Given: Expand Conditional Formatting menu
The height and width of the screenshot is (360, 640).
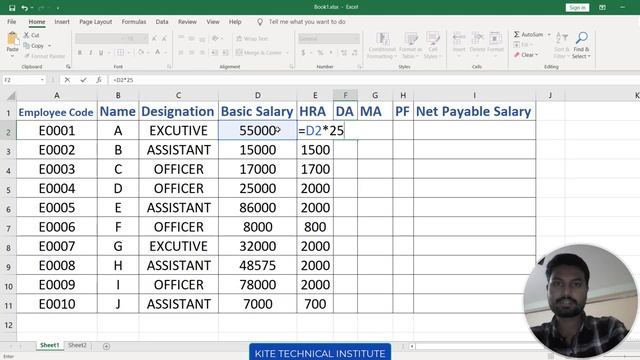Looking at the screenshot, I should [x=382, y=46].
